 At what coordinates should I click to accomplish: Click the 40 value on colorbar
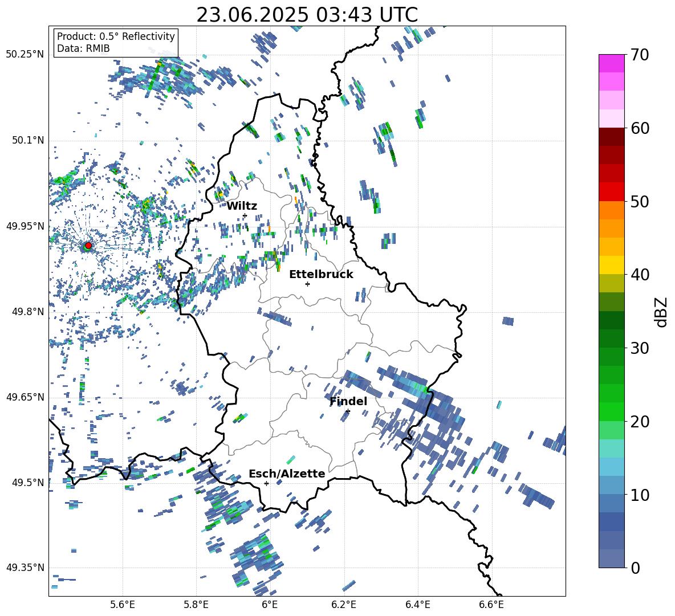click(x=640, y=275)
